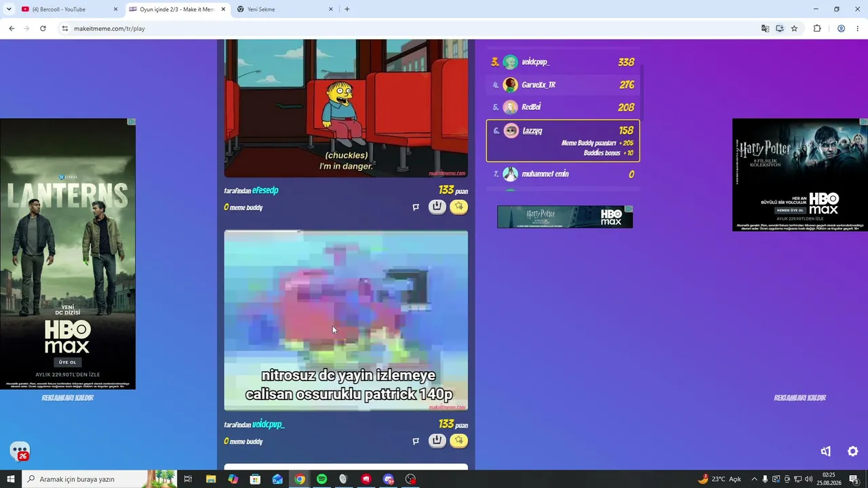The height and width of the screenshot is (488, 868).
Task: Click REKLAMLARI KALDIR under the Lanterns ad
Action: (68, 398)
